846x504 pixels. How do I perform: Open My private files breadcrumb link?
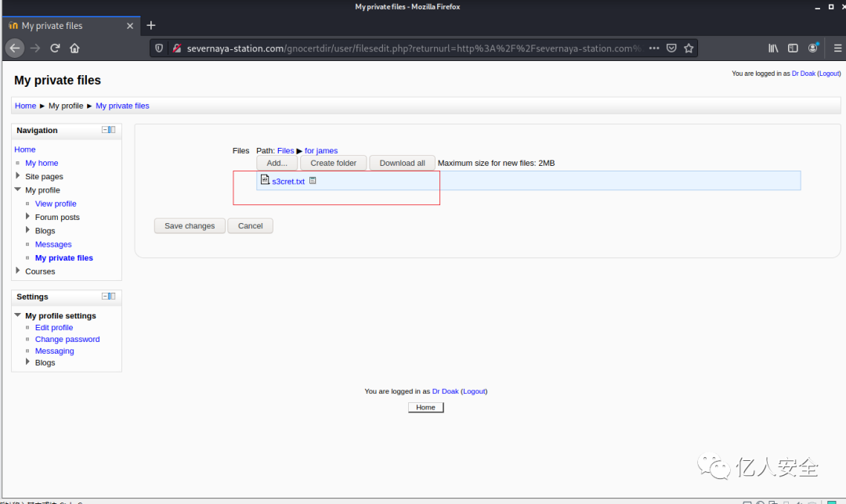click(122, 106)
